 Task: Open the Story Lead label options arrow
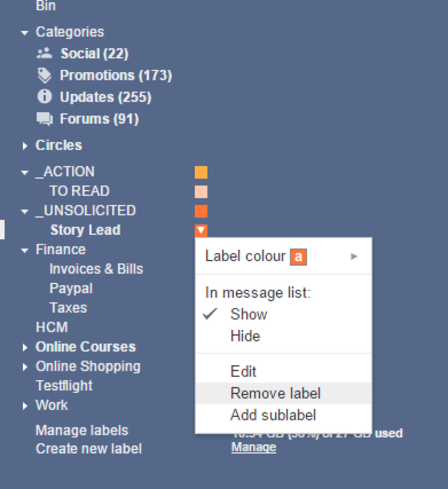coord(201,230)
